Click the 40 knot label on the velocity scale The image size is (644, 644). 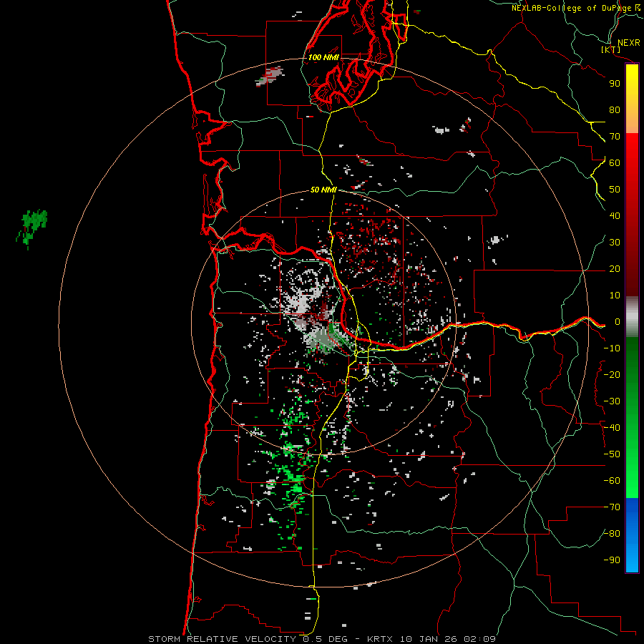click(615, 216)
